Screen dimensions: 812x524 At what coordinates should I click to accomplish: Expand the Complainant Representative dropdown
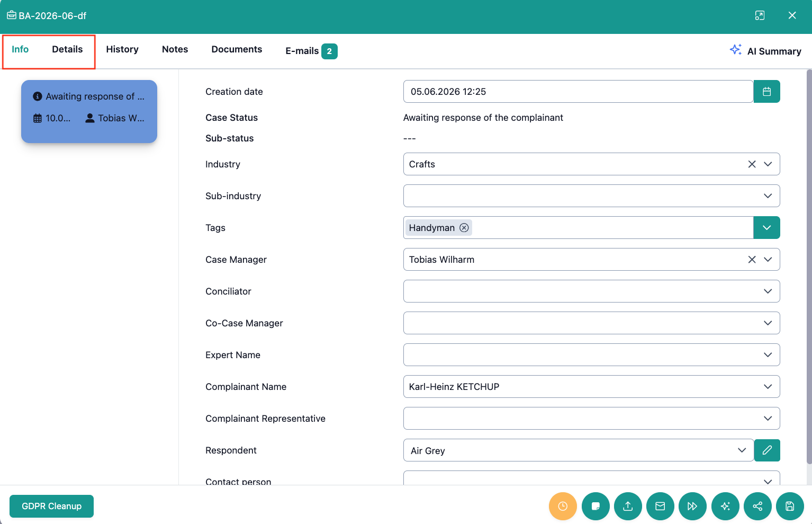tap(768, 419)
